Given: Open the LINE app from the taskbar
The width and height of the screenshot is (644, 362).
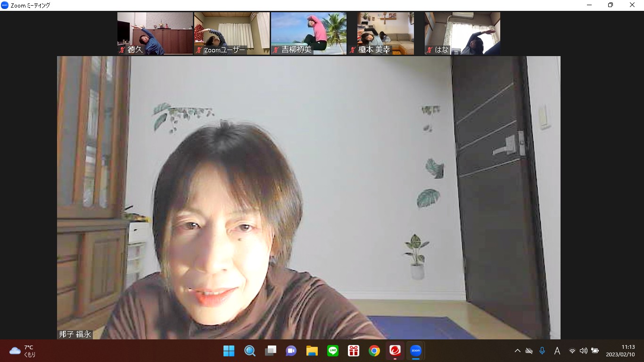Looking at the screenshot, I should 333,351.
